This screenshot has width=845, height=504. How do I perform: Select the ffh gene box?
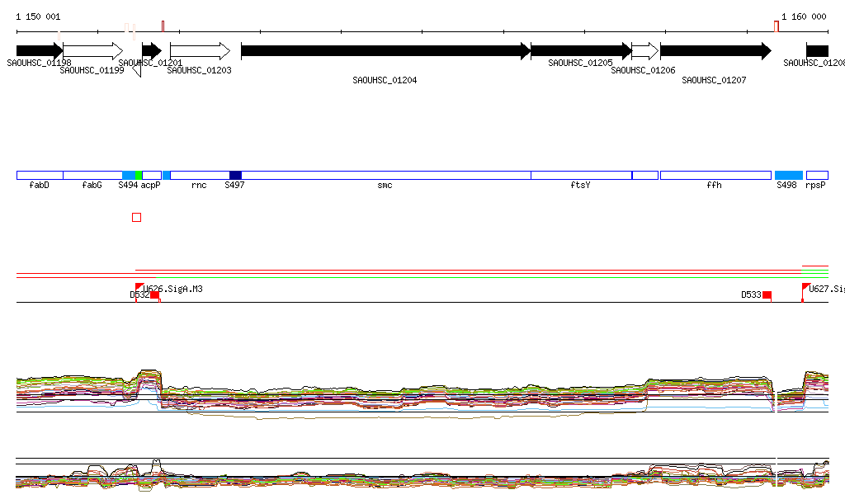(715, 175)
